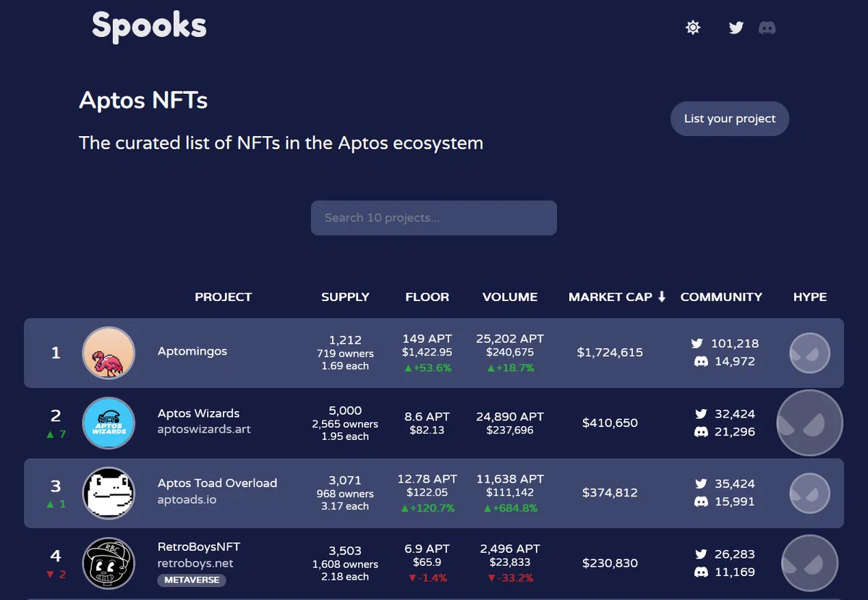Viewport: 868px width, 600px height.
Task: Open the Discord icon in header
Action: pyautogui.click(x=767, y=28)
